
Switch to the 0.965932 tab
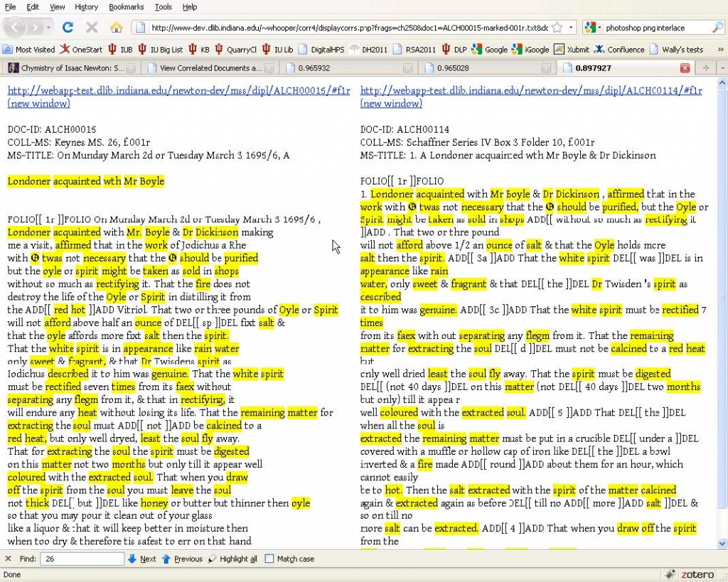tap(347, 68)
